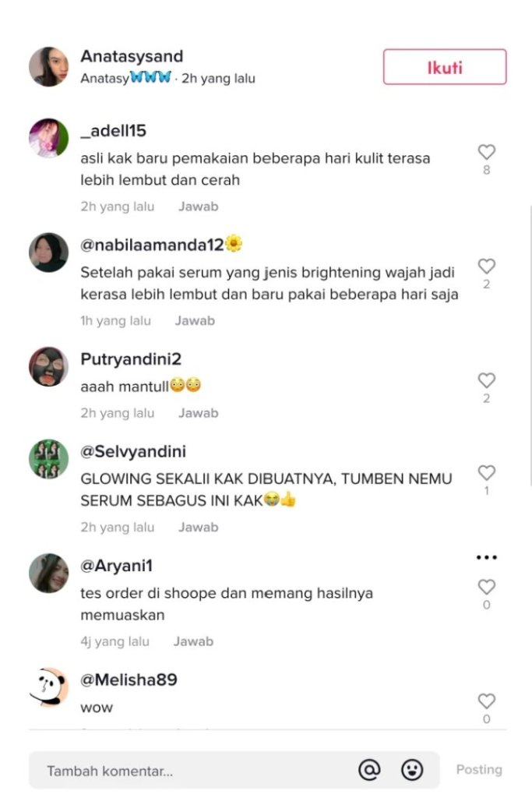The image size is (532, 798).
Task: Like @nabilaamanda12's comment about serum
Action: click(x=486, y=267)
